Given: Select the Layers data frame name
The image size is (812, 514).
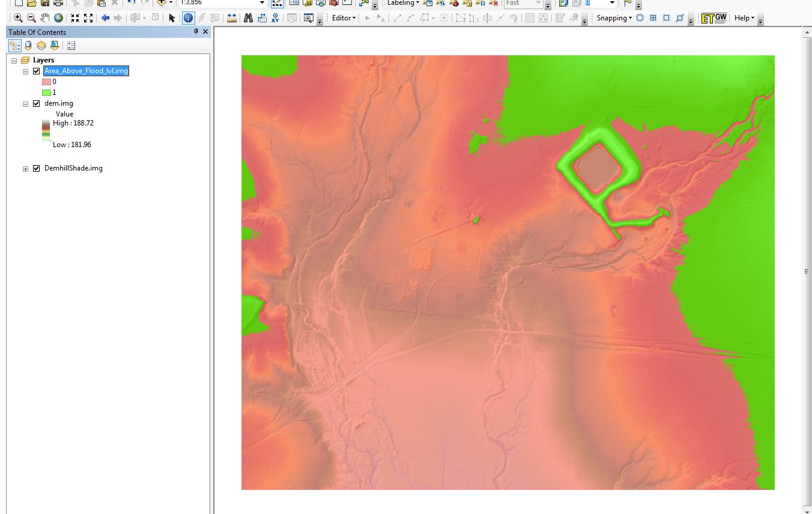Looking at the screenshot, I should click(44, 60).
